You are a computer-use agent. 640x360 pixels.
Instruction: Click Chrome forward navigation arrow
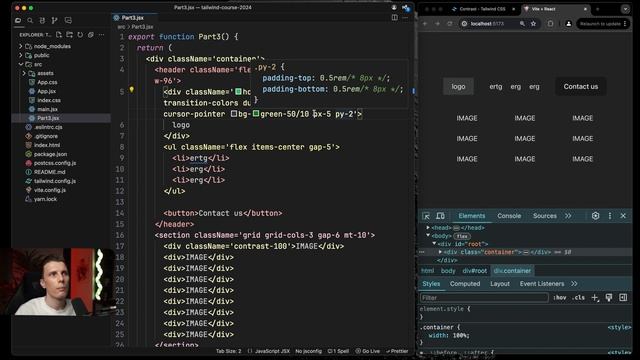pos(437,24)
